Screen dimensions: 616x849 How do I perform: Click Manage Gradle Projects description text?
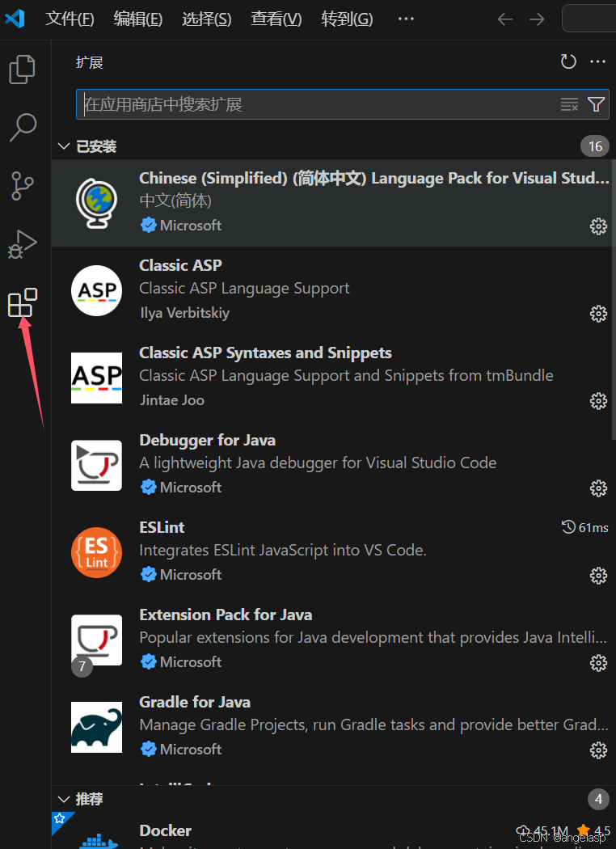click(x=373, y=725)
